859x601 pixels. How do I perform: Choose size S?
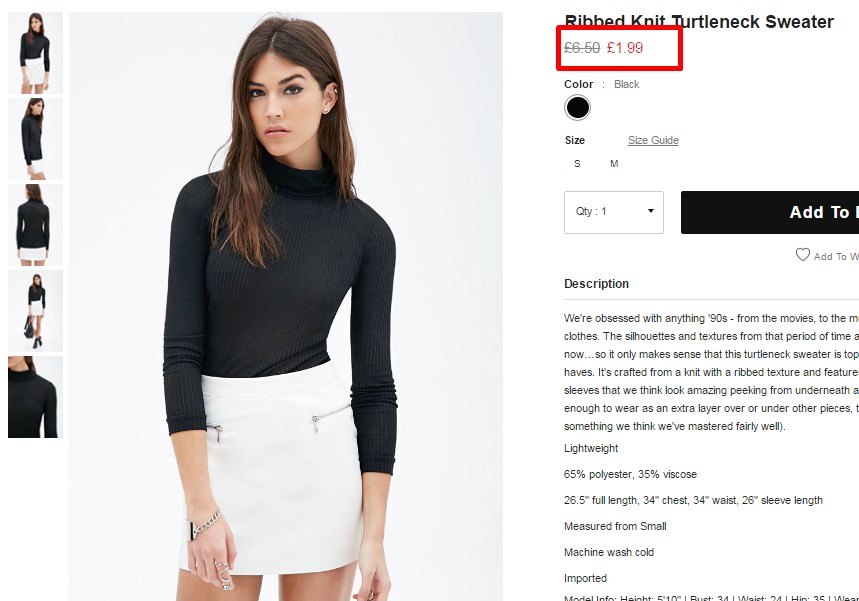point(577,164)
